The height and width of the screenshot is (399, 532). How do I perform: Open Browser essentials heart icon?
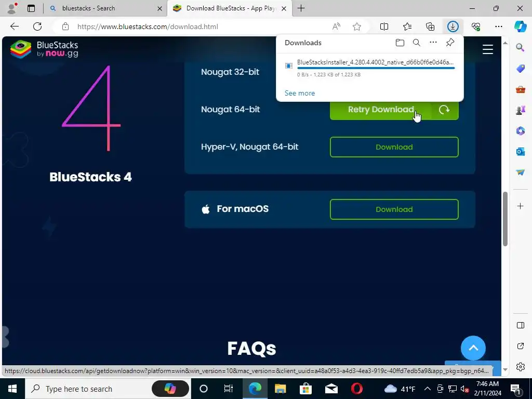(476, 26)
